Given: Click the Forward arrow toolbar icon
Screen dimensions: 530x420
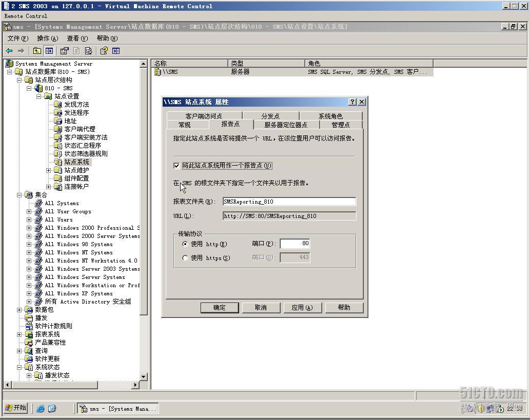Looking at the screenshot, I should (21, 51).
